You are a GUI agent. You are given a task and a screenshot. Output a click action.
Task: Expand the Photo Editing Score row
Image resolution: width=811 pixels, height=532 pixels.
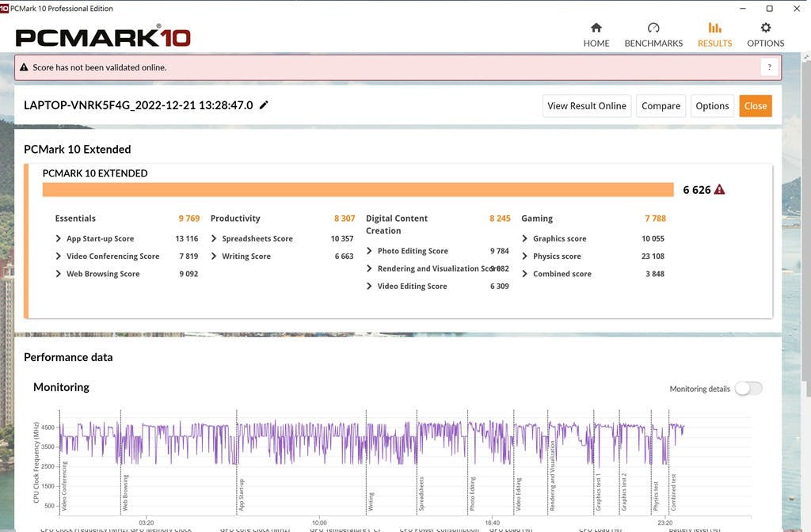coord(370,251)
